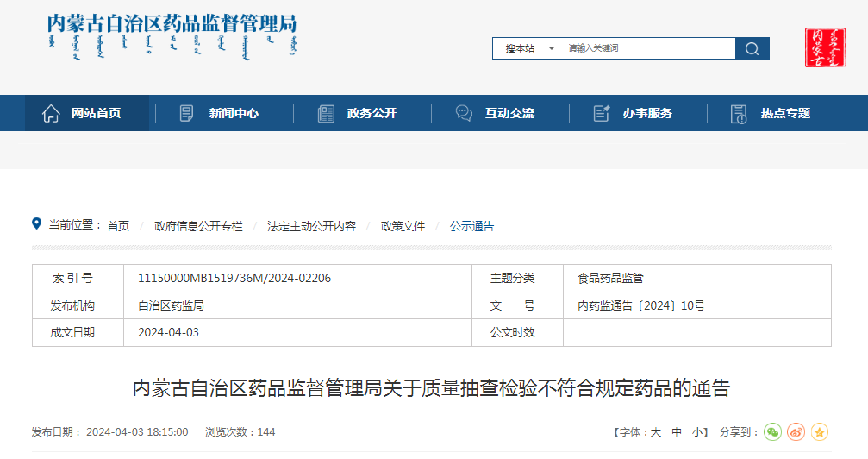The height and width of the screenshot is (459, 868).
Task: Click the keyword search input field
Action: pyautogui.click(x=648, y=48)
